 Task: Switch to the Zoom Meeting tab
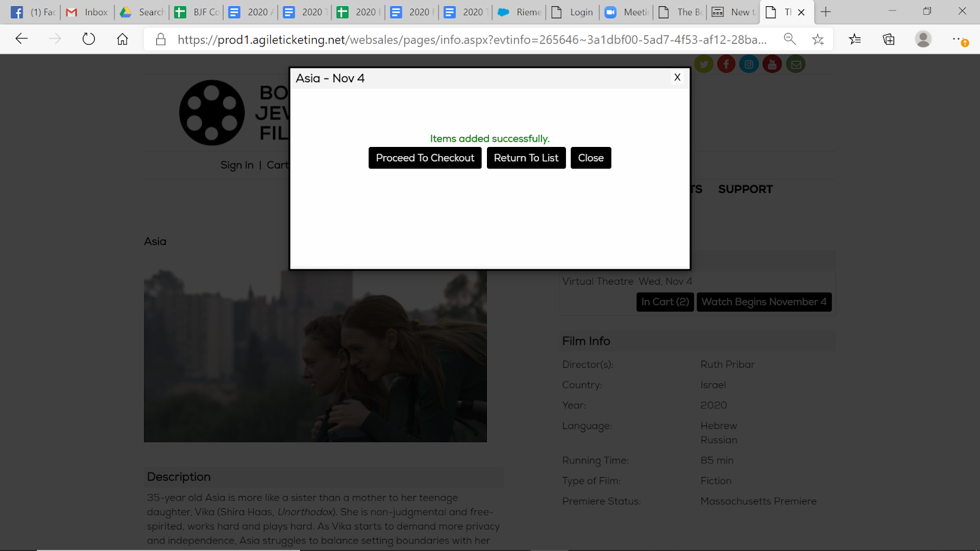tap(627, 12)
